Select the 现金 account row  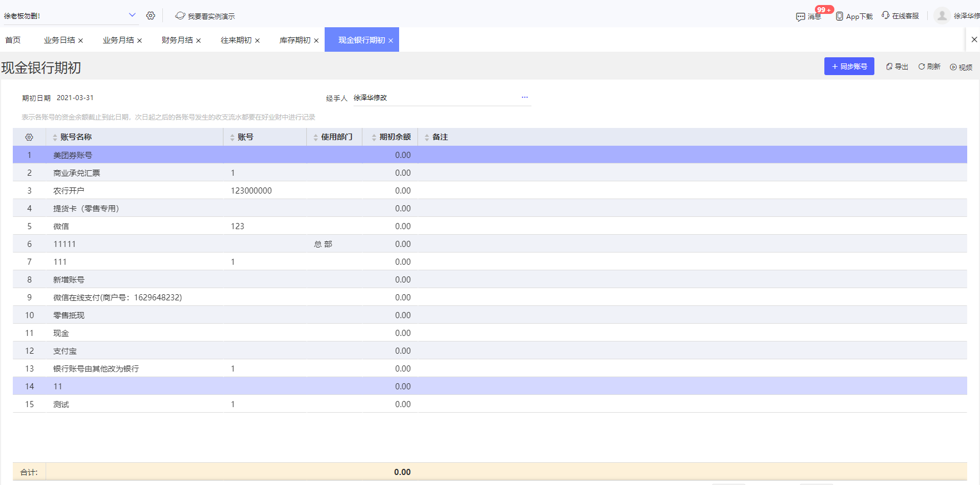(x=490, y=333)
